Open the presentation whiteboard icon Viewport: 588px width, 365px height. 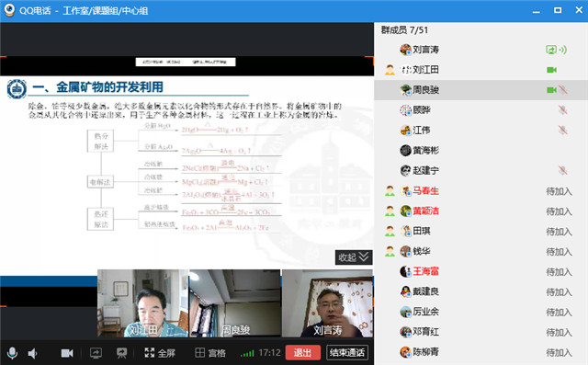[121, 353]
